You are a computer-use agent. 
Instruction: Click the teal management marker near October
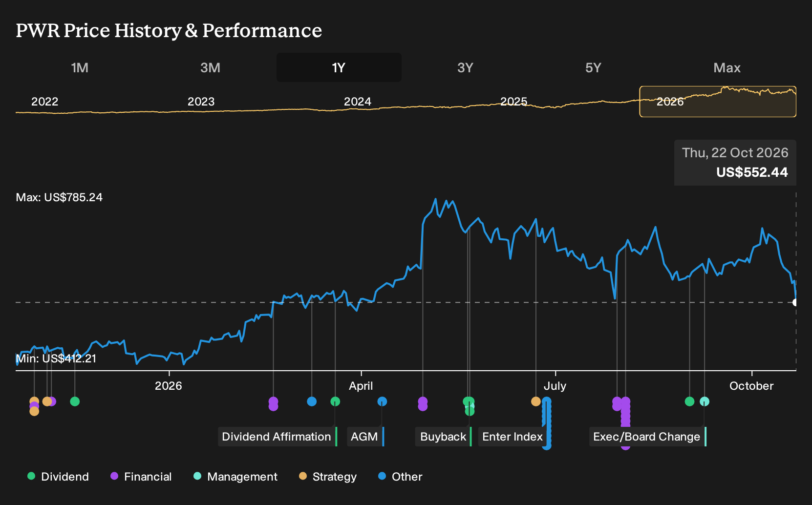click(705, 401)
